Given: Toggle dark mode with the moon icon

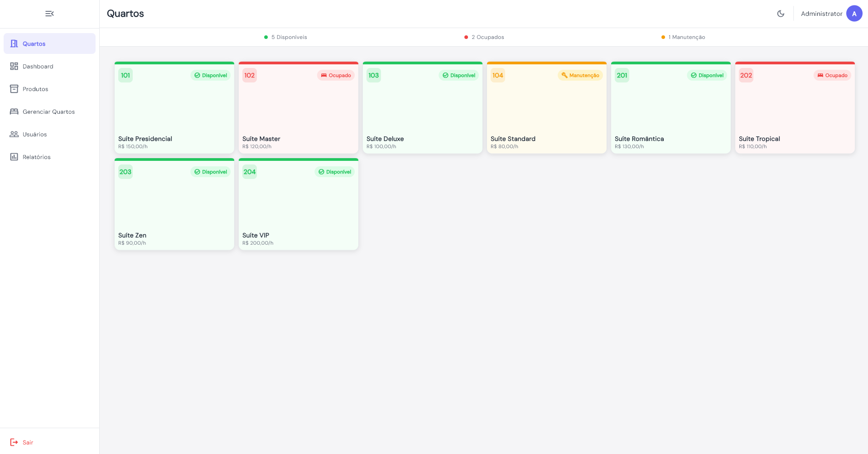Looking at the screenshot, I should pos(781,14).
